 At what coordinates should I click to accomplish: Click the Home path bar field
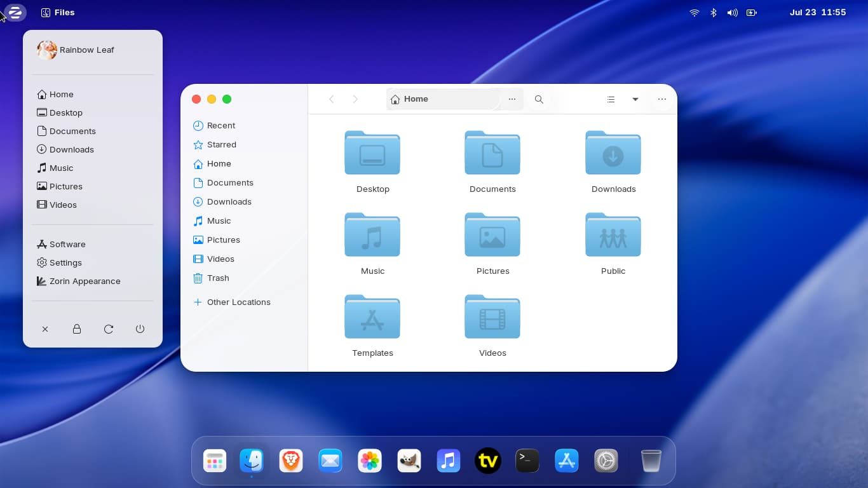point(443,99)
